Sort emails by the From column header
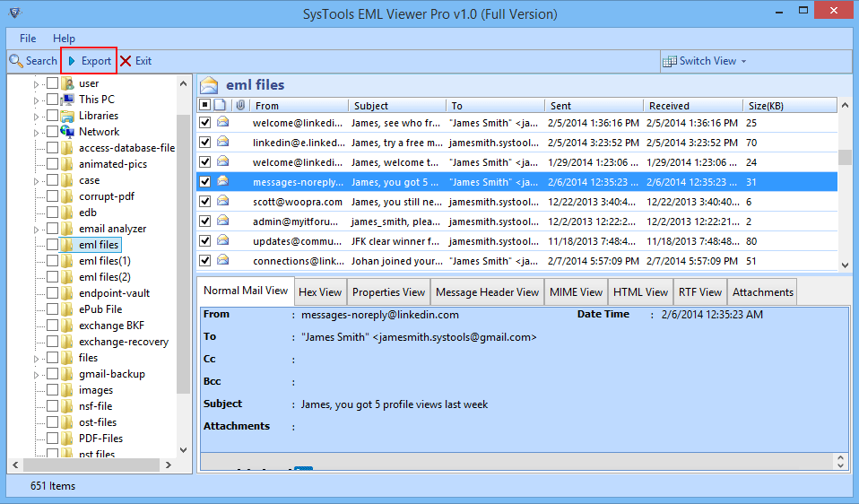Screen dimensions: 859x504 tap(299, 106)
